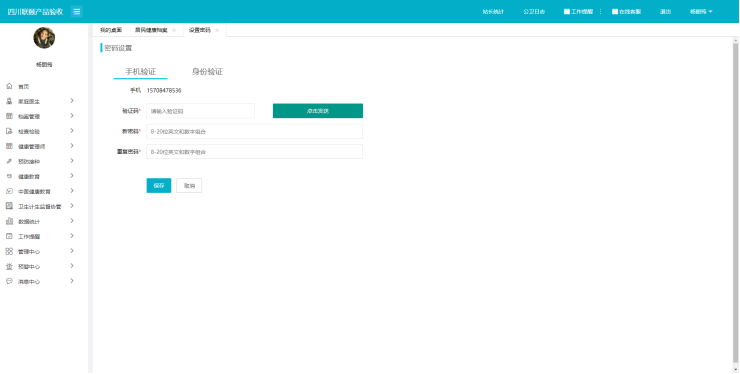Click the white icon beside 在线客服
Viewport: 740px width, 374px height.
coord(615,12)
